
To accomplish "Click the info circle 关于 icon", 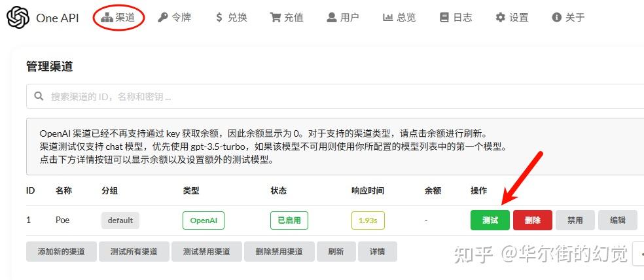I will click(x=557, y=18).
